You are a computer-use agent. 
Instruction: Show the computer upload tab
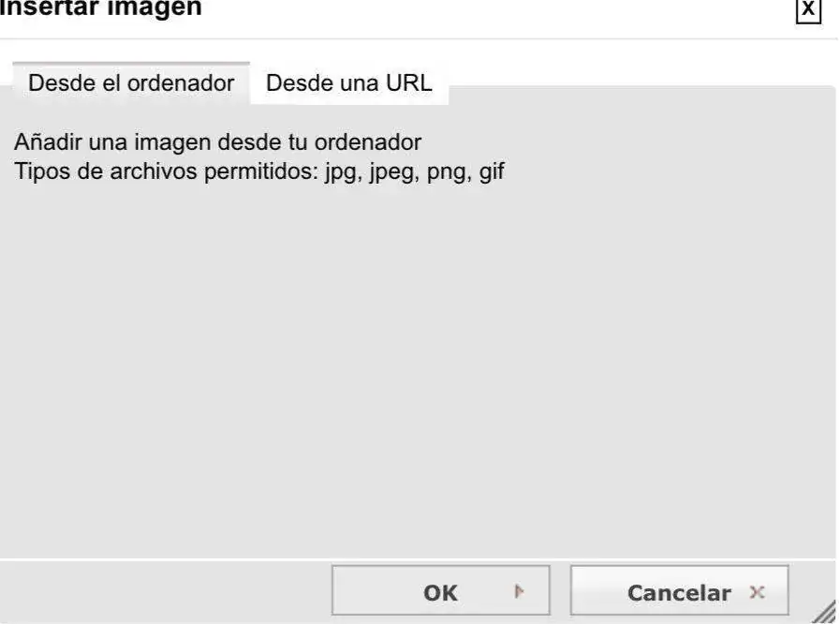pyautogui.click(x=131, y=82)
